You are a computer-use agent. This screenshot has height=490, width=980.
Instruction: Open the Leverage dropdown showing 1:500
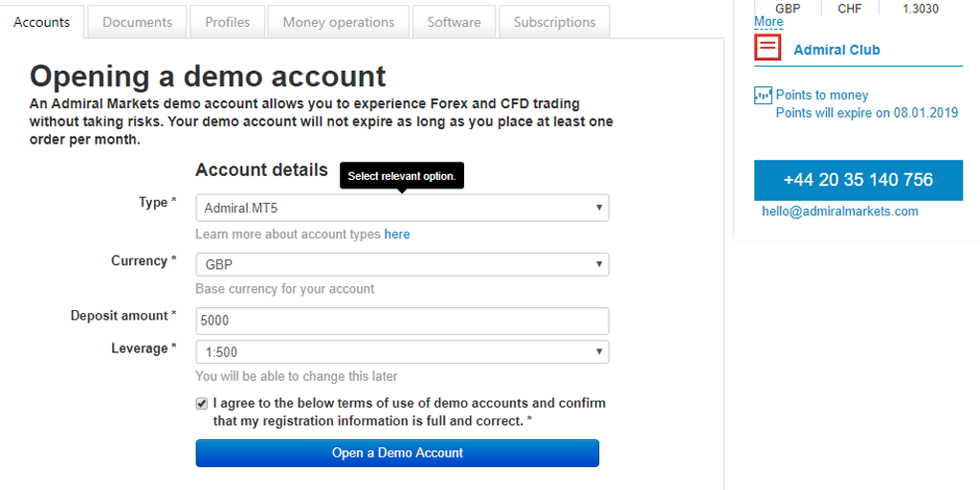click(x=402, y=352)
